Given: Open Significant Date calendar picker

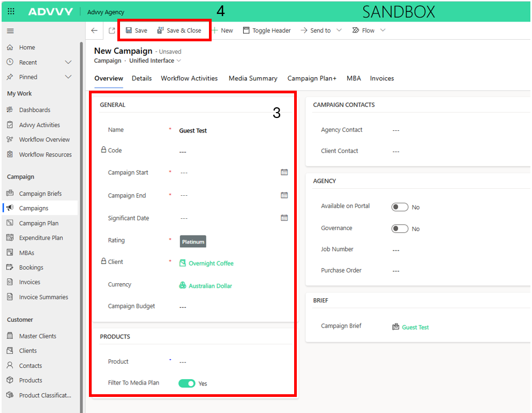Looking at the screenshot, I should click(x=284, y=218).
